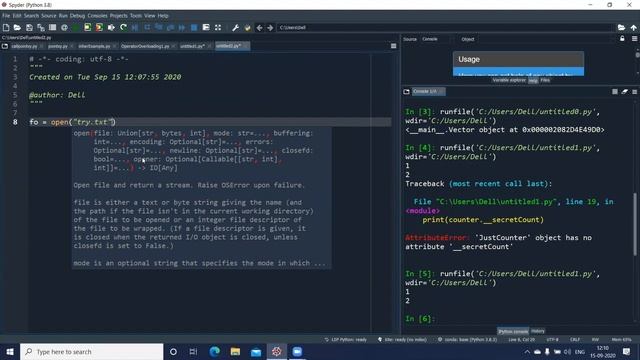
Task: Click the Forward arrow in toolbar
Action: click(270, 27)
